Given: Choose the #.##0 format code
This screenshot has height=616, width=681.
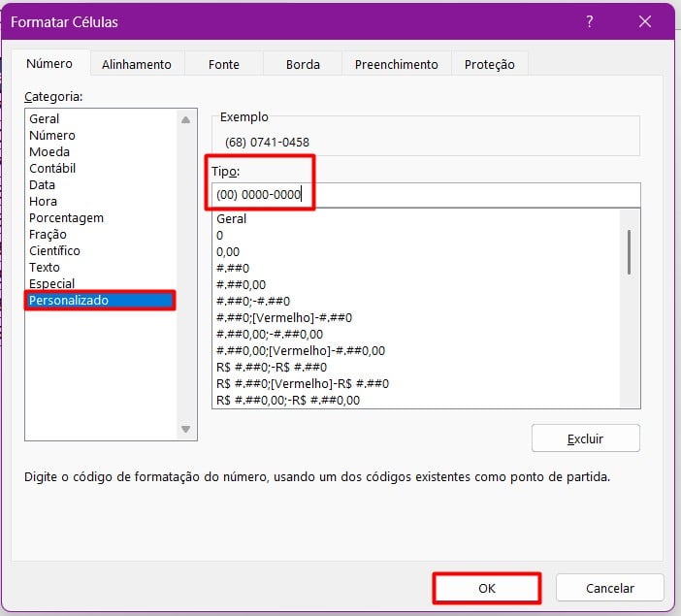Looking at the screenshot, I should coord(416,268).
